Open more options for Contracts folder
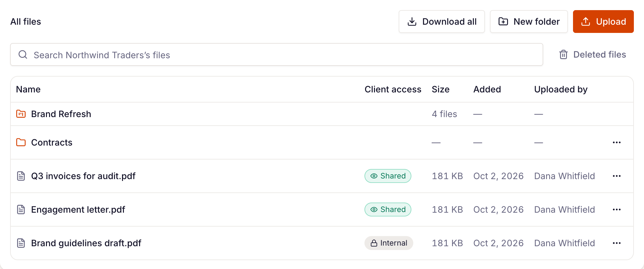 (617, 142)
